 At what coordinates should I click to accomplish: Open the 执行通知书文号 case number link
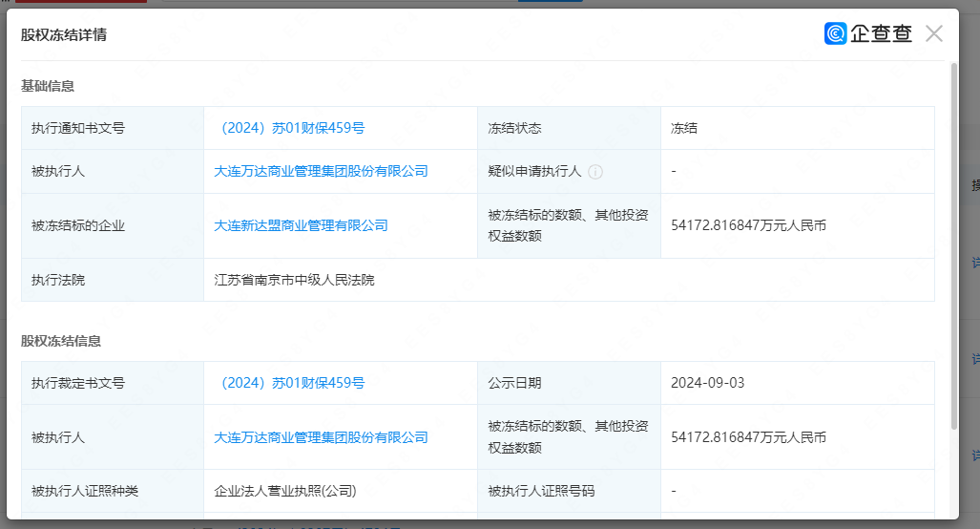(289, 128)
